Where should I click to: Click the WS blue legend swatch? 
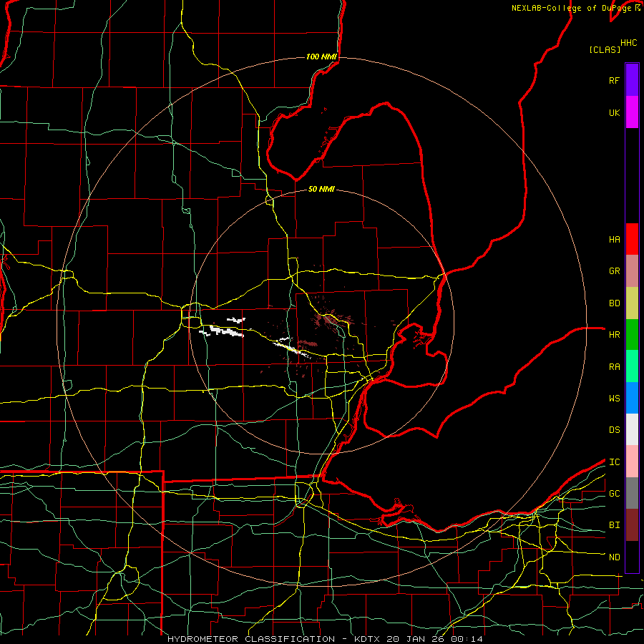[x=632, y=398]
